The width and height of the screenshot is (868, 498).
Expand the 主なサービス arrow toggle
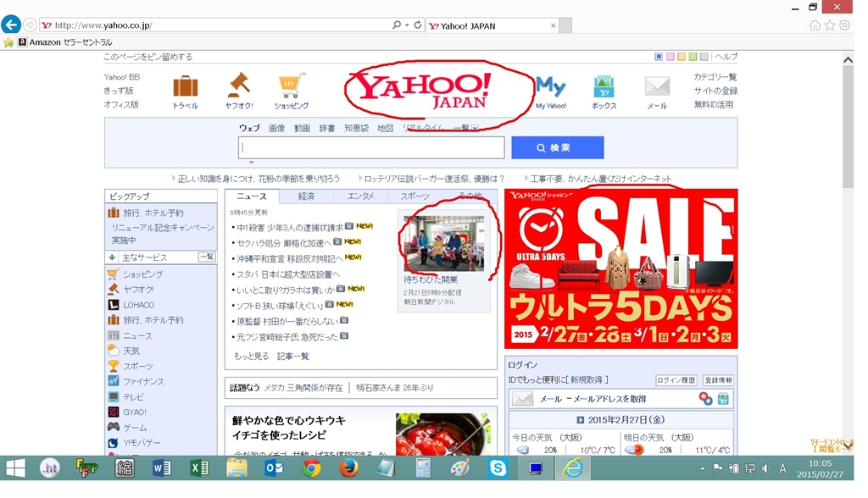click(112, 257)
